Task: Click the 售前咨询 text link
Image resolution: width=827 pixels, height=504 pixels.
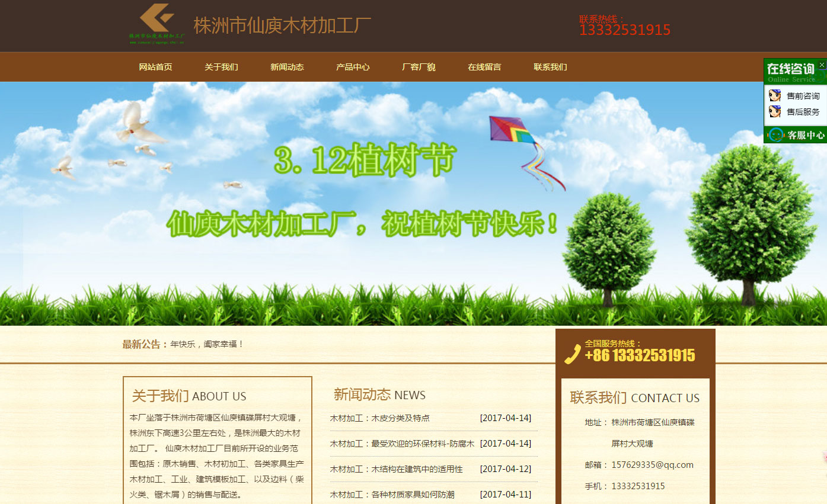Action: (x=803, y=96)
